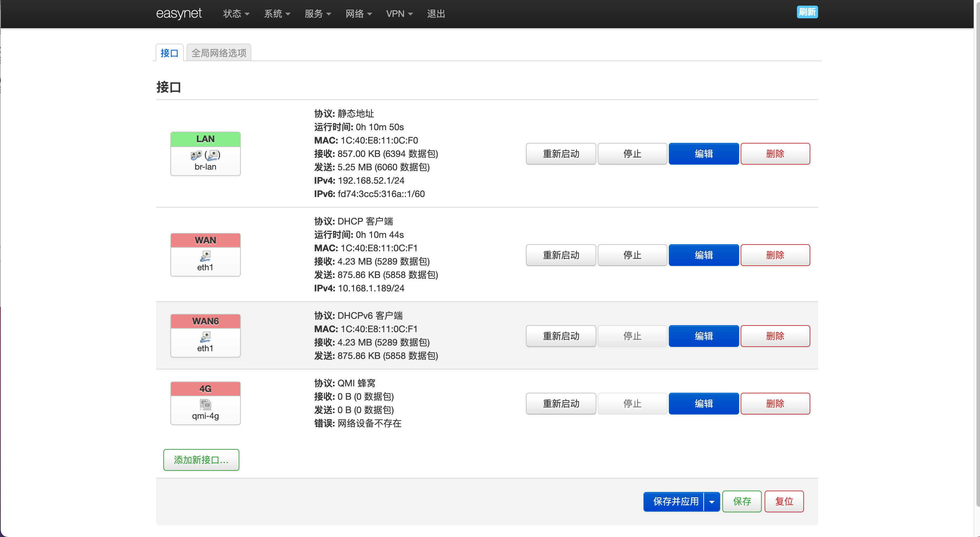
Task: Stop the LAN interface
Action: click(632, 154)
